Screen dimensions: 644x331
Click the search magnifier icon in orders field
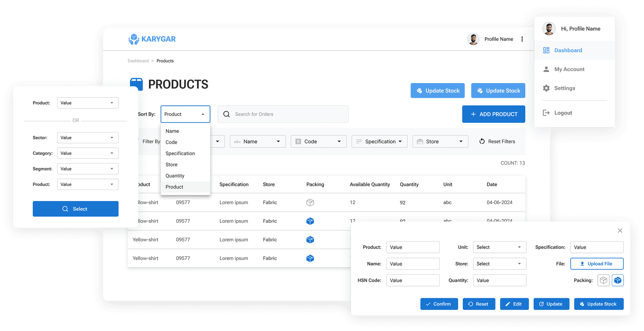[227, 114]
